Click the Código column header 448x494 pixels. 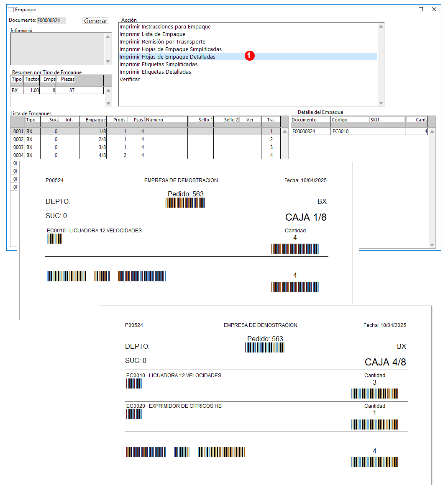(350, 120)
